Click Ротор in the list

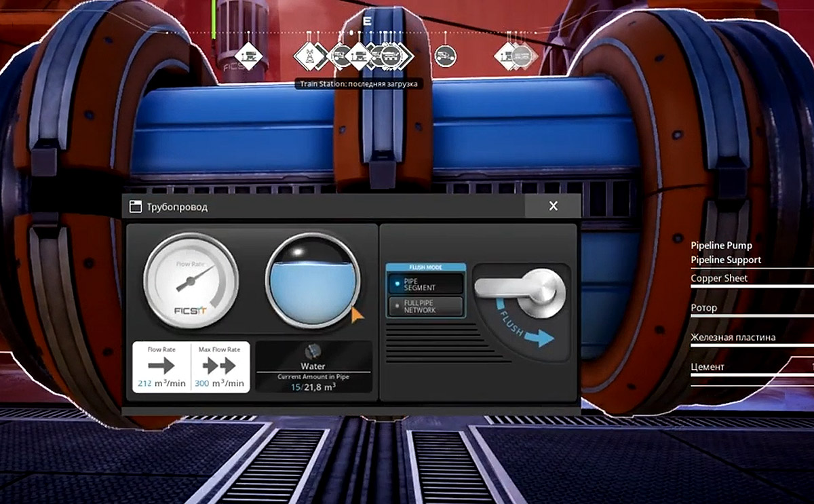pos(703,308)
